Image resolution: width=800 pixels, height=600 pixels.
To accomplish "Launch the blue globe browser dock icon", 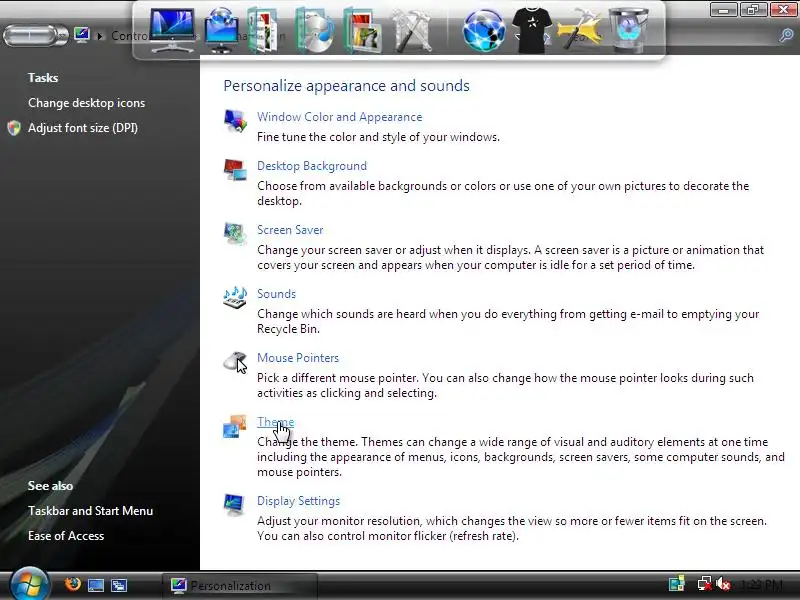I will 484,31.
